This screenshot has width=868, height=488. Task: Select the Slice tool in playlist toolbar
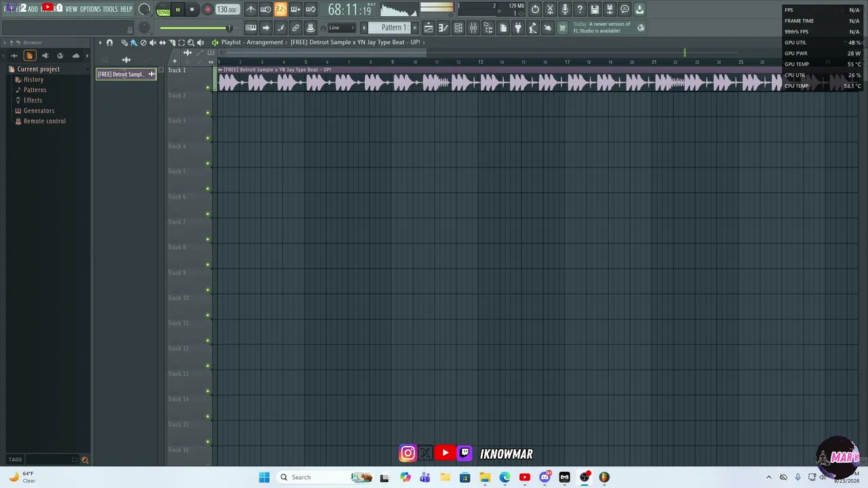click(x=172, y=43)
